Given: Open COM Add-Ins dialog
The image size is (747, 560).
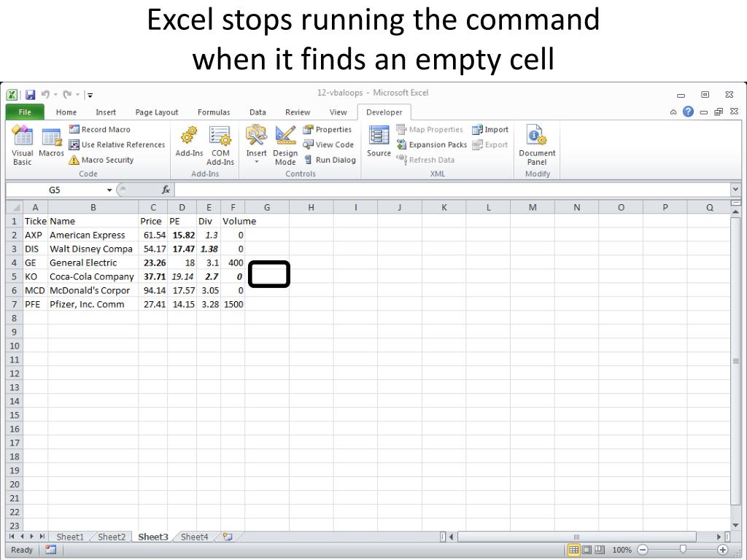Looking at the screenshot, I should pyautogui.click(x=220, y=145).
